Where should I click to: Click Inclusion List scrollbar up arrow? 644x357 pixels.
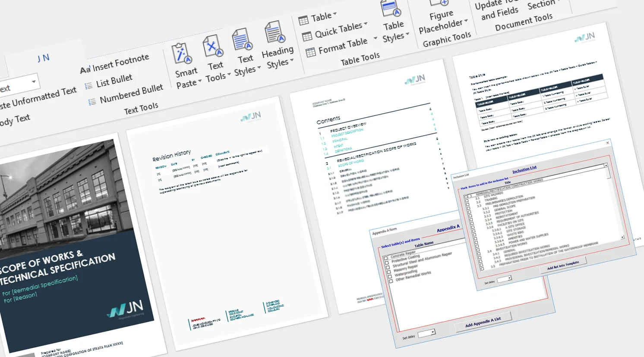coord(606,165)
